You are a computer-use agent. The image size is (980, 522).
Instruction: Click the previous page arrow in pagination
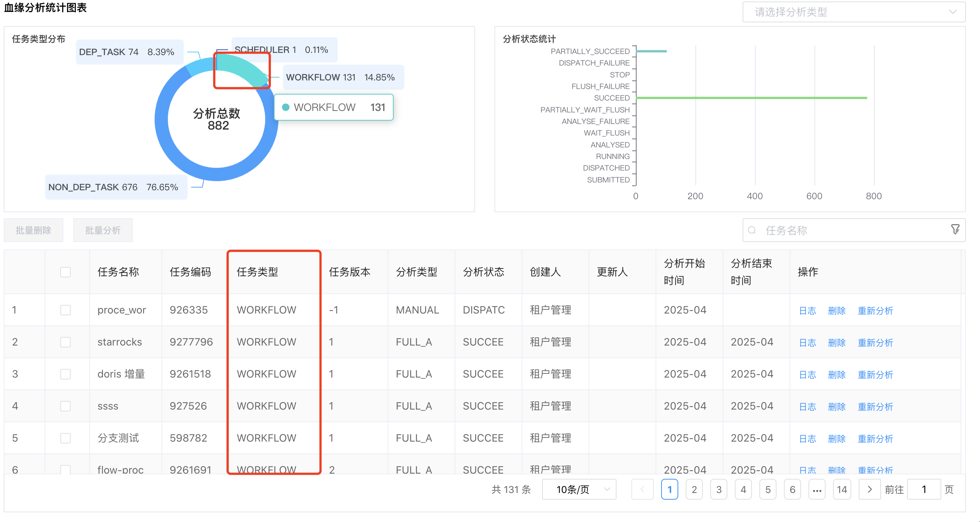643,489
